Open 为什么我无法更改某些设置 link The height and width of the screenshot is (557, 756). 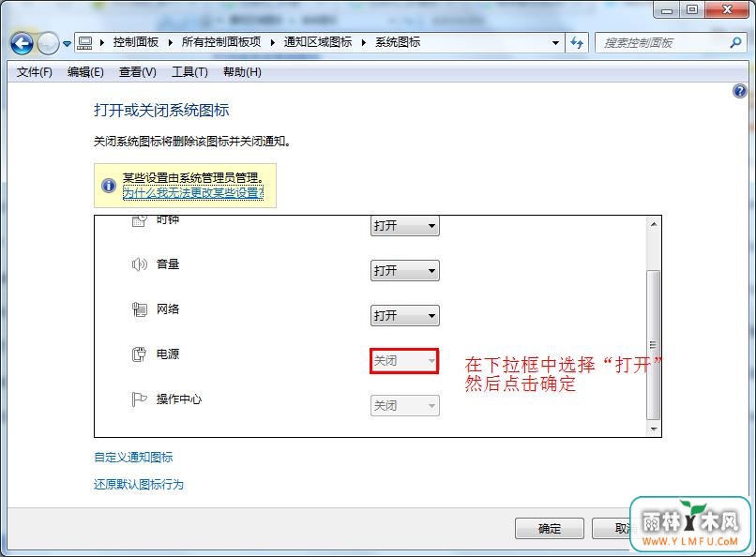tap(193, 193)
